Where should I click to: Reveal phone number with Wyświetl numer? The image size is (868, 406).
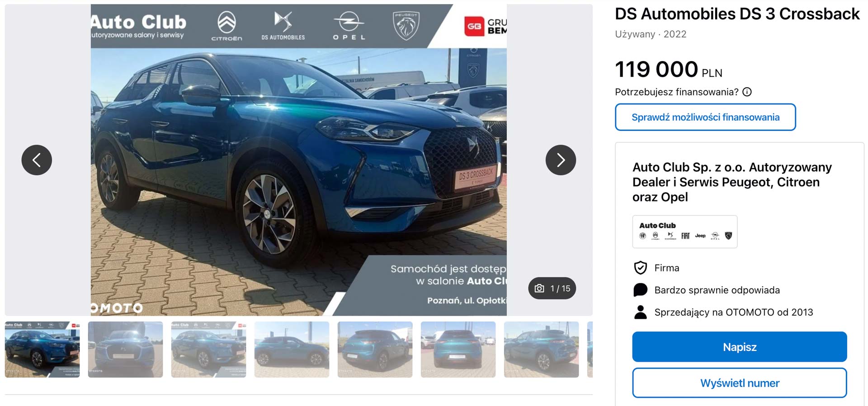[x=739, y=383]
